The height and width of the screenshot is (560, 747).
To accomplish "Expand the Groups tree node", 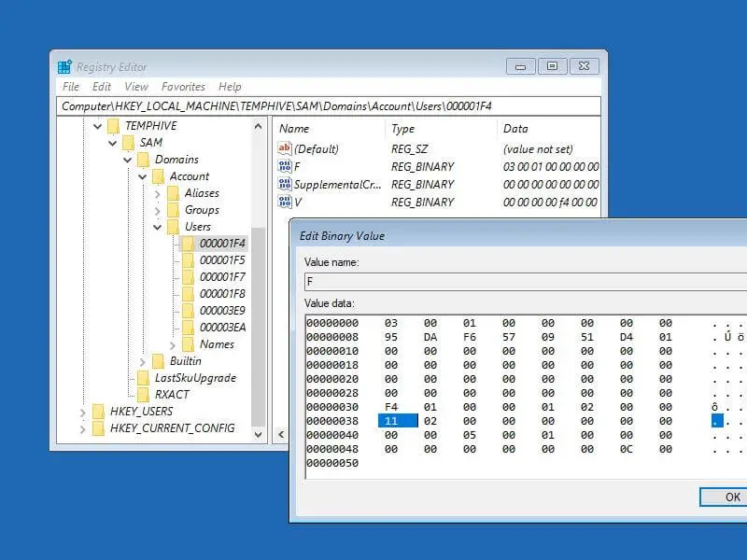I will tap(157, 211).
